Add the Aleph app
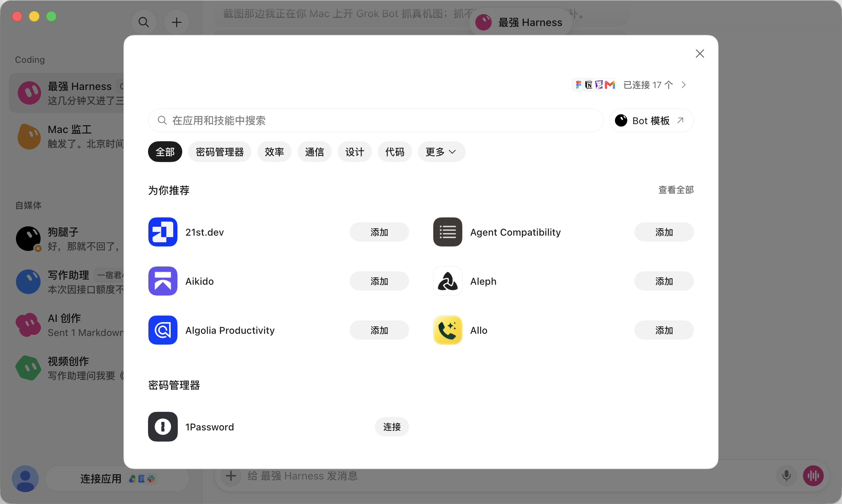This screenshot has width=842, height=504. pos(664,281)
